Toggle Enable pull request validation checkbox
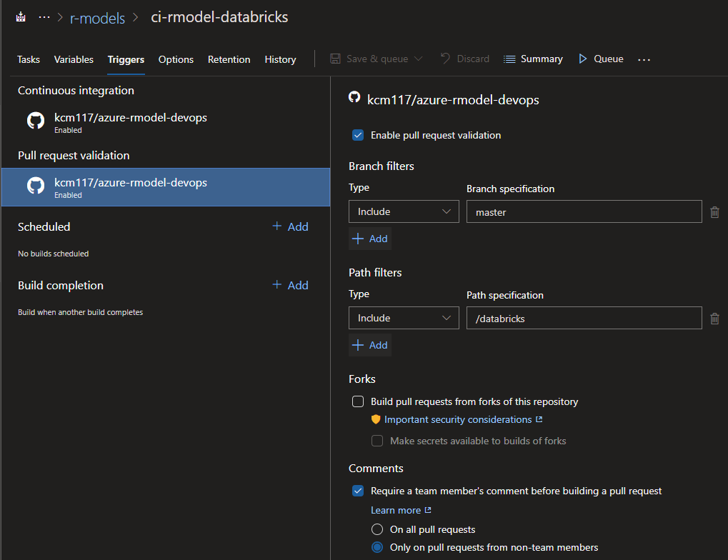Viewport: 728px width, 560px height. click(x=358, y=135)
